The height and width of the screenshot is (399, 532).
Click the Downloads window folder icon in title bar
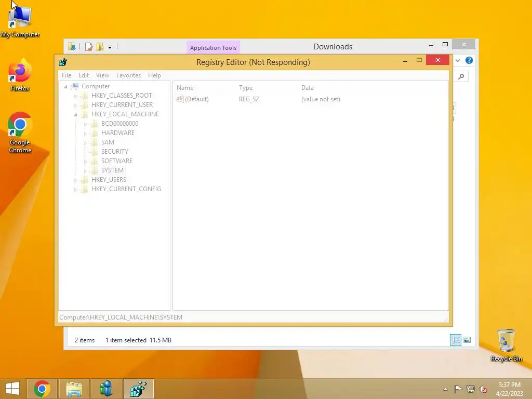tap(72, 46)
